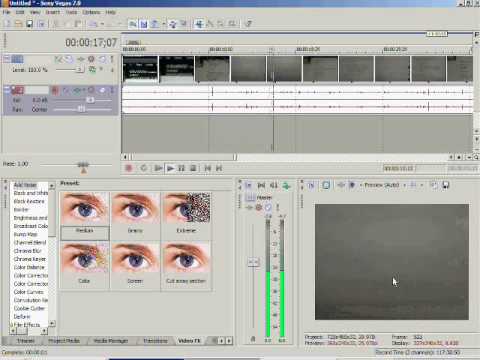Toggle Auto Ripple in the toolbar

[x=155, y=24]
